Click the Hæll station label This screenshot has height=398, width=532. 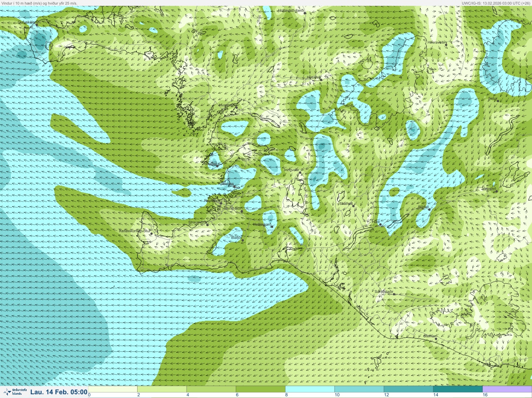coord(376,222)
